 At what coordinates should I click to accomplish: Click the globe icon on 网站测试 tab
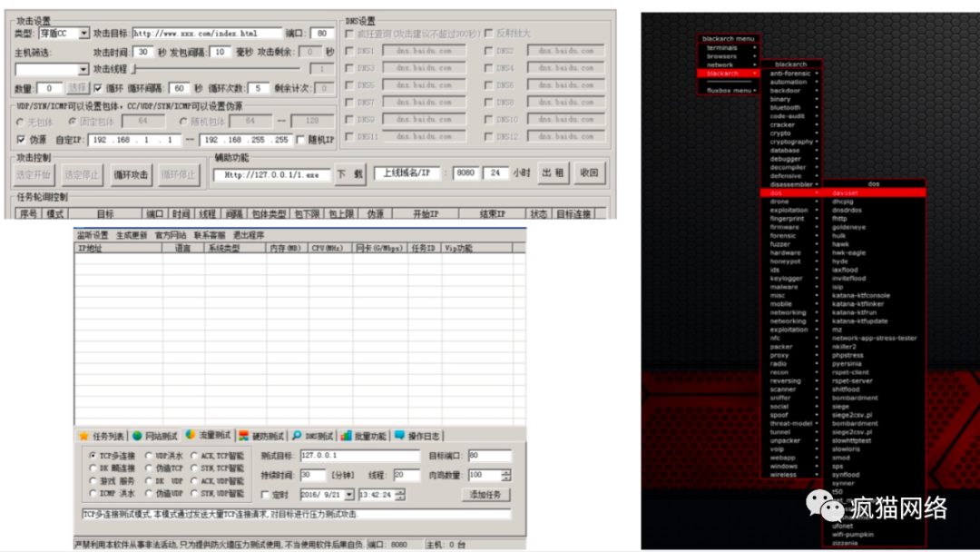click(x=138, y=436)
